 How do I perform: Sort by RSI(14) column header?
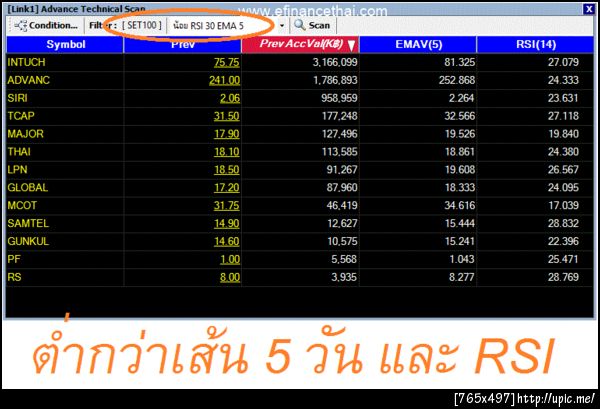[535, 44]
